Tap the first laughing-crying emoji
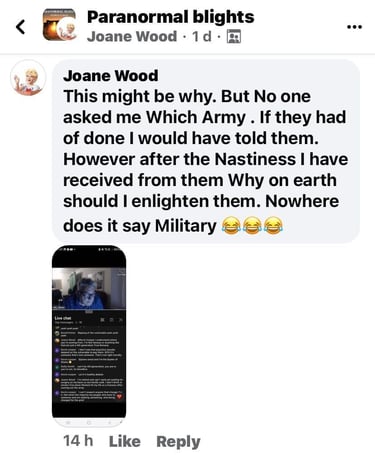The width and height of the screenshot is (375, 455). 231,226
